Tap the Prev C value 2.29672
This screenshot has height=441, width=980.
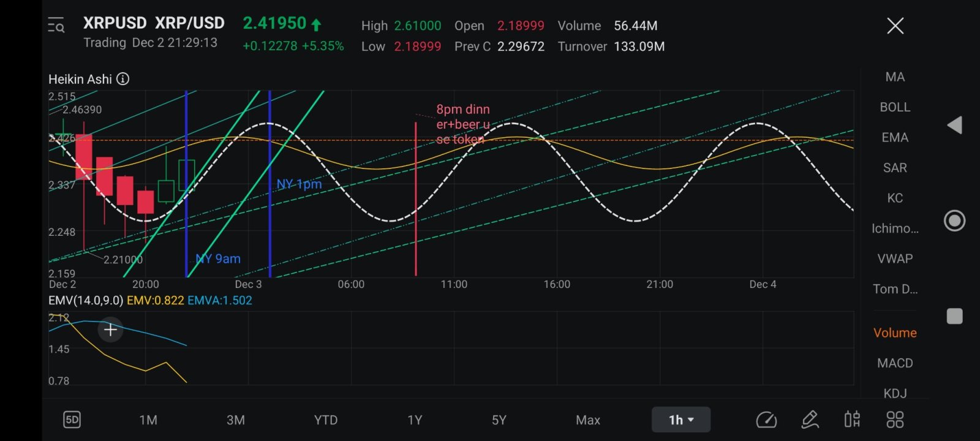click(x=521, y=47)
